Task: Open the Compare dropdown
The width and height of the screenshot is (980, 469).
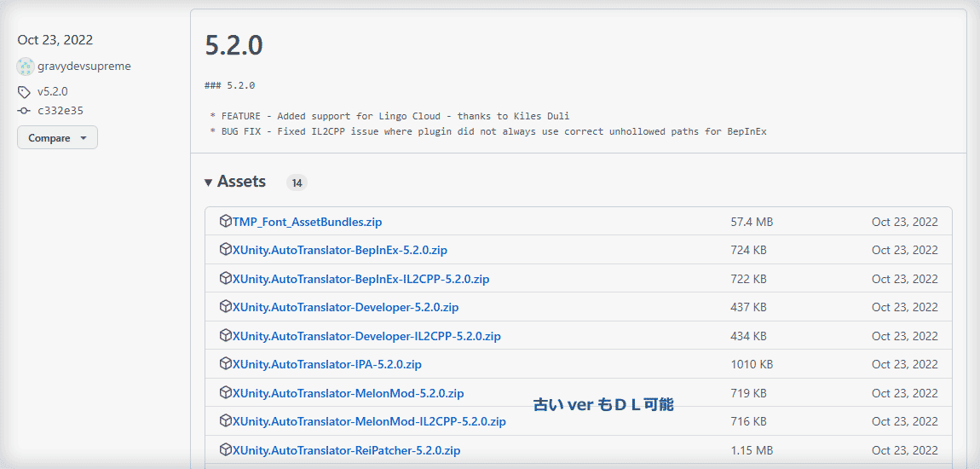Action: tap(57, 137)
